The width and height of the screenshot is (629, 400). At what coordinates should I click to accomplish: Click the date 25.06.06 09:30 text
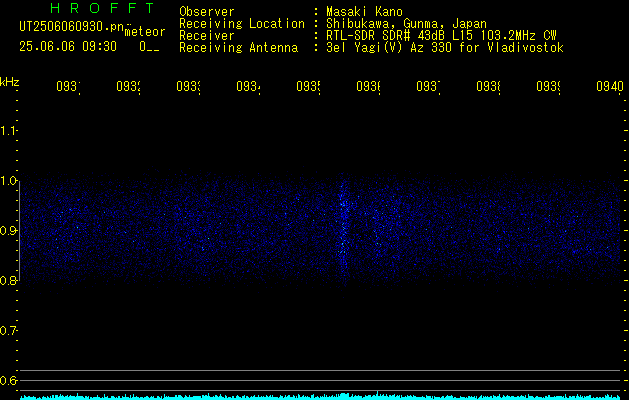click(x=68, y=47)
